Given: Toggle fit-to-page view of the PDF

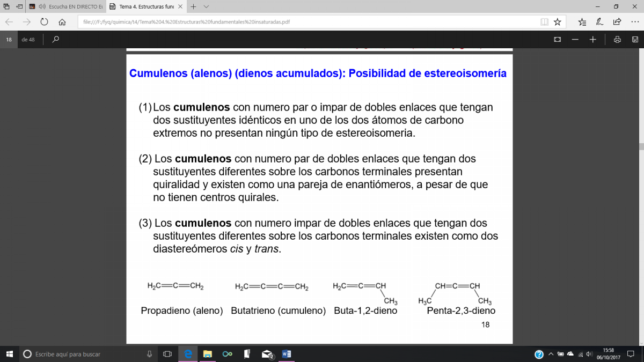Looking at the screenshot, I should [558, 39].
